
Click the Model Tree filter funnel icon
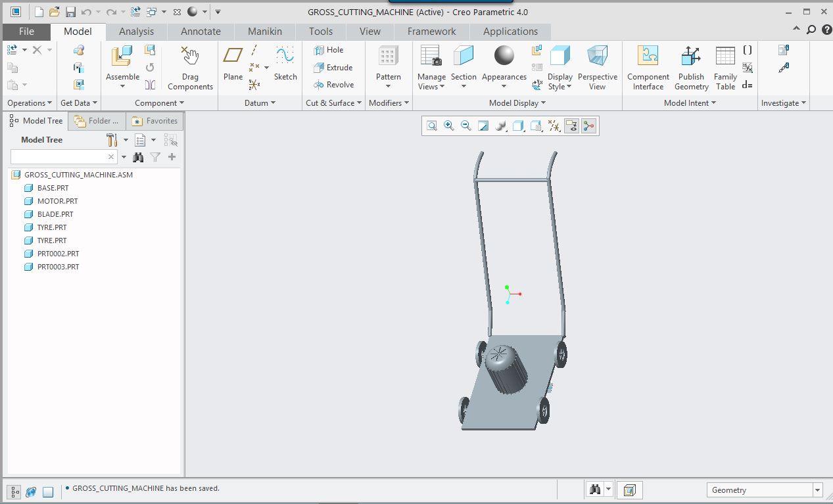click(x=155, y=157)
